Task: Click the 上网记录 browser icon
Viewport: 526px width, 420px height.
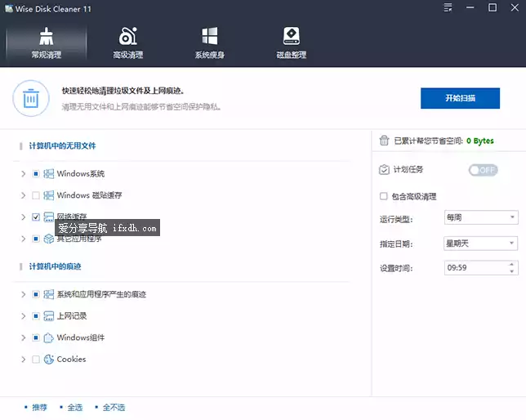Action: coord(49,316)
